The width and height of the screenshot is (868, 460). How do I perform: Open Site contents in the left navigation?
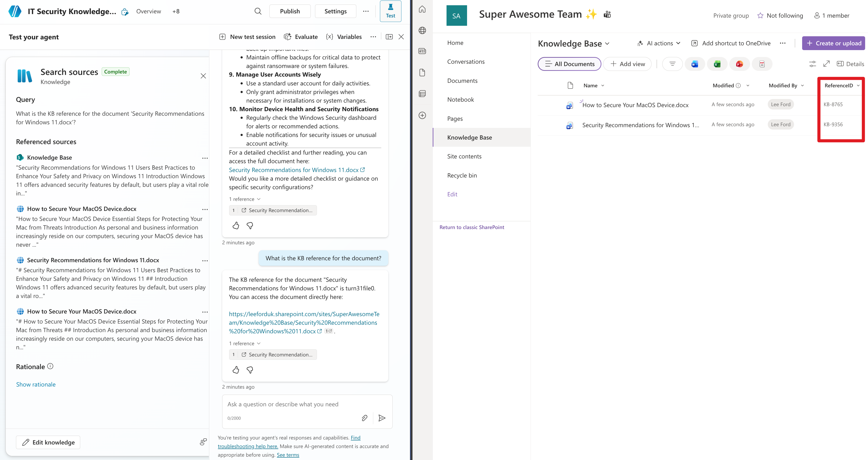pos(464,156)
